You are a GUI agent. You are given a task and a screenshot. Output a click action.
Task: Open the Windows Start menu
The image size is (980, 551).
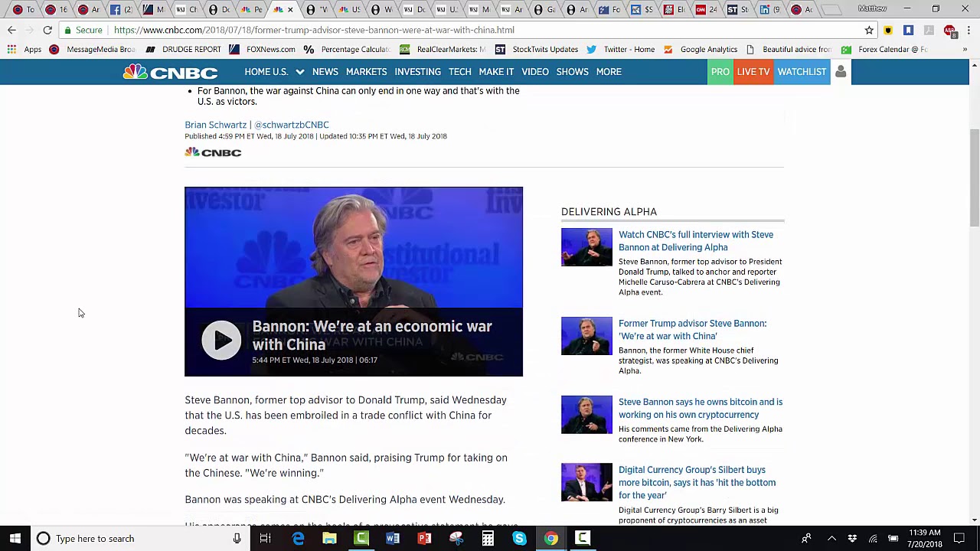[x=15, y=539]
